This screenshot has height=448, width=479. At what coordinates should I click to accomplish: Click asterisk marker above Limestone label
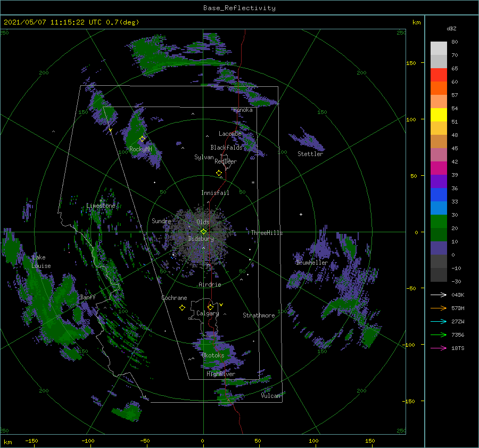[101, 201]
